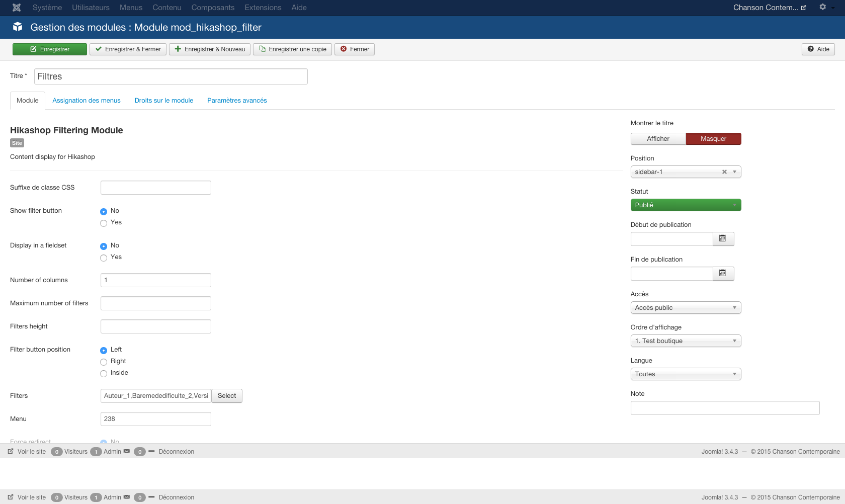Image resolution: width=845 pixels, height=504 pixels.
Task: Set Filter button position to Right
Action: [104, 362]
